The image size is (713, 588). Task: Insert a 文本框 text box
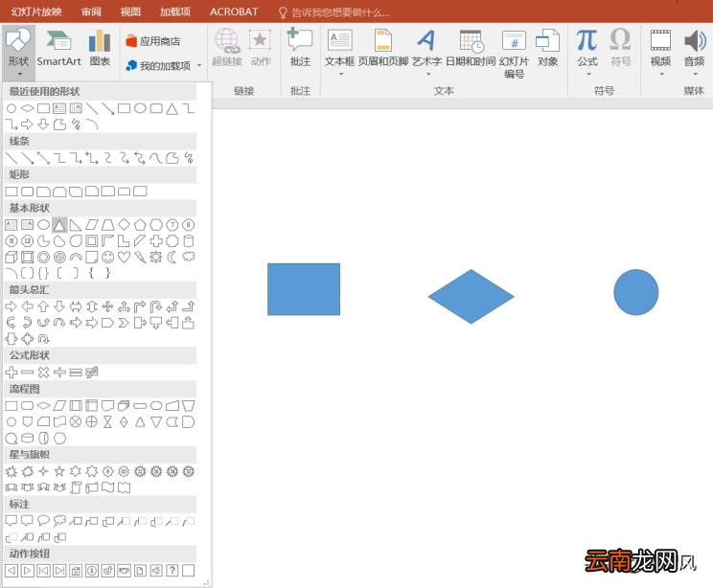click(x=339, y=51)
